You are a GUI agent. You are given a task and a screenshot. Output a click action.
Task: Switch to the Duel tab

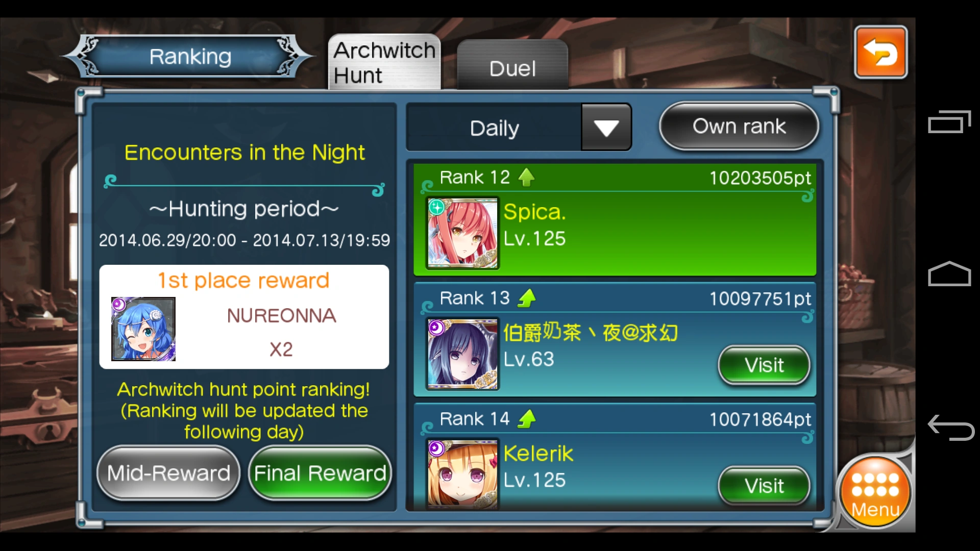(x=512, y=65)
